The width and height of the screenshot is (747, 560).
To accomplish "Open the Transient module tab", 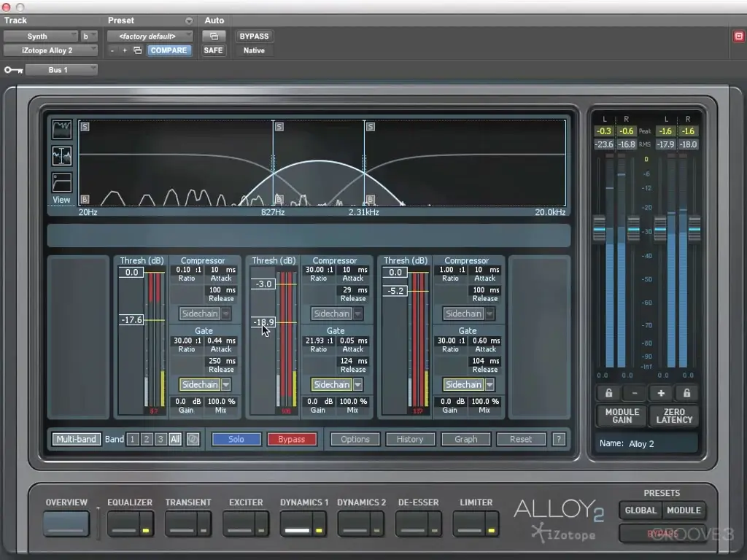I will (181, 524).
